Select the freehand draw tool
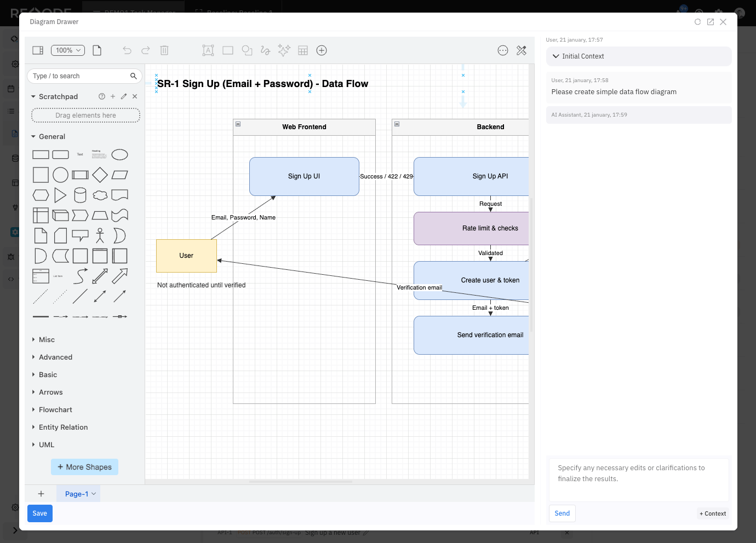The width and height of the screenshot is (756, 543). [x=266, y=50]
